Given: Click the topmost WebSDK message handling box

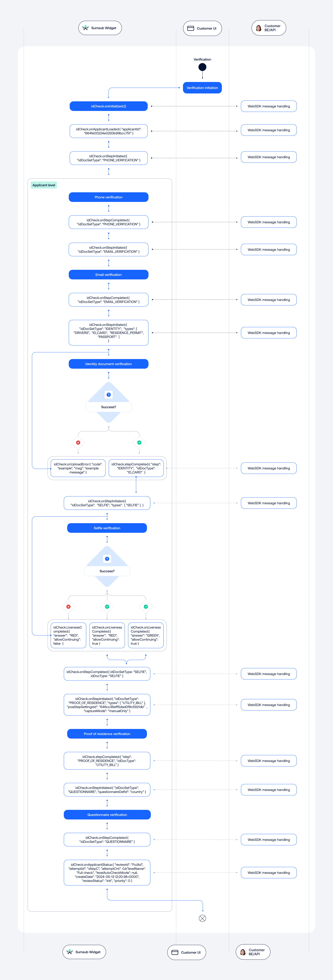Looking at the screenshot, I should coord(269,106).
